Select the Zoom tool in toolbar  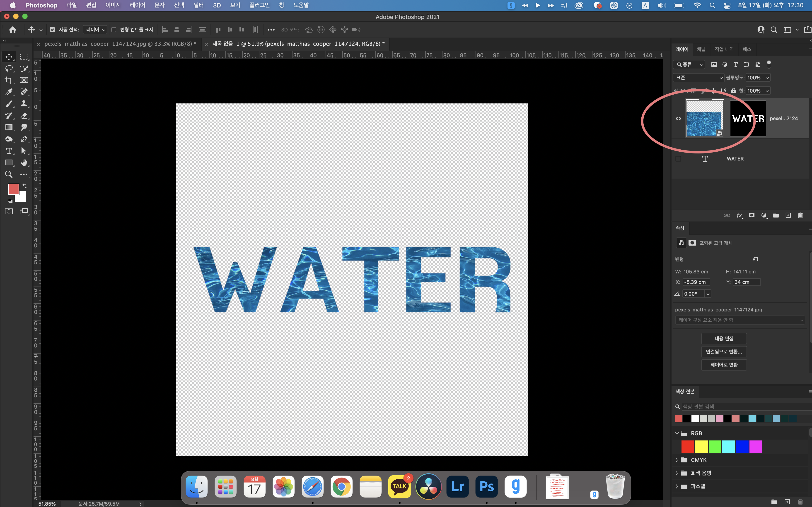point(9,174)
